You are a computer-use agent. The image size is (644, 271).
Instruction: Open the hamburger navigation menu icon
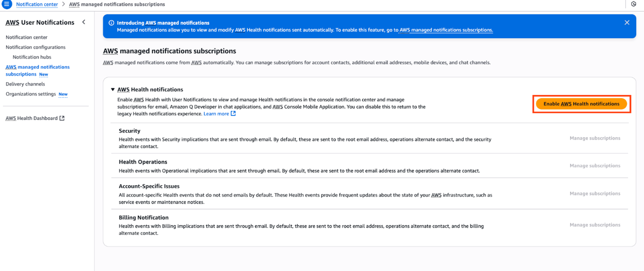pyautogui.click(x=6, y=4)
